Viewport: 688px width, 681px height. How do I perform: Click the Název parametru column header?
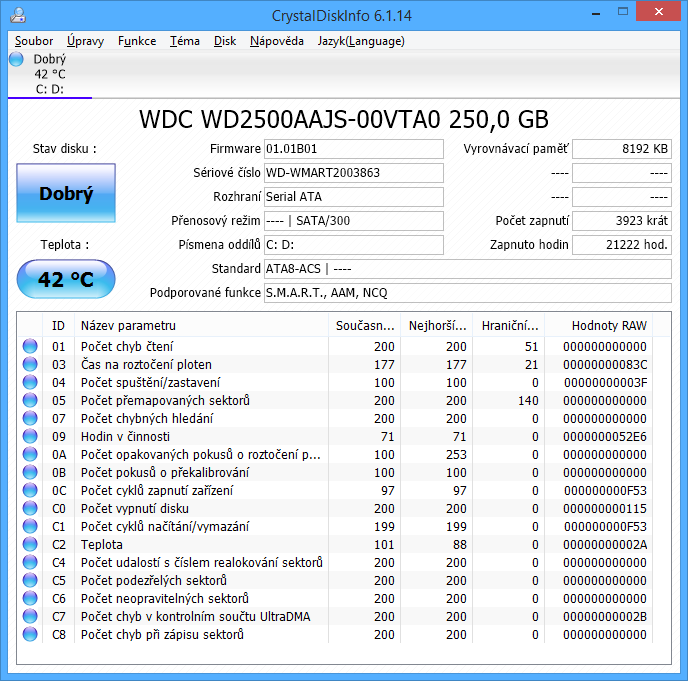click(x=201, y=326)
